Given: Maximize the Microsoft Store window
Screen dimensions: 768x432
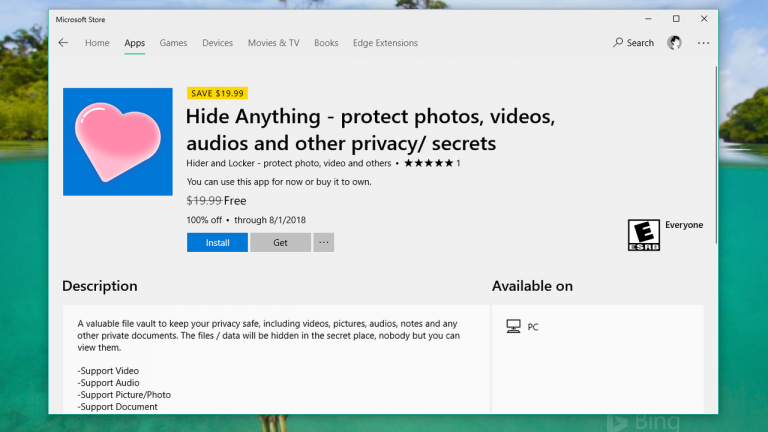Looking at the screenshot, I should click(x=676, y=19).
